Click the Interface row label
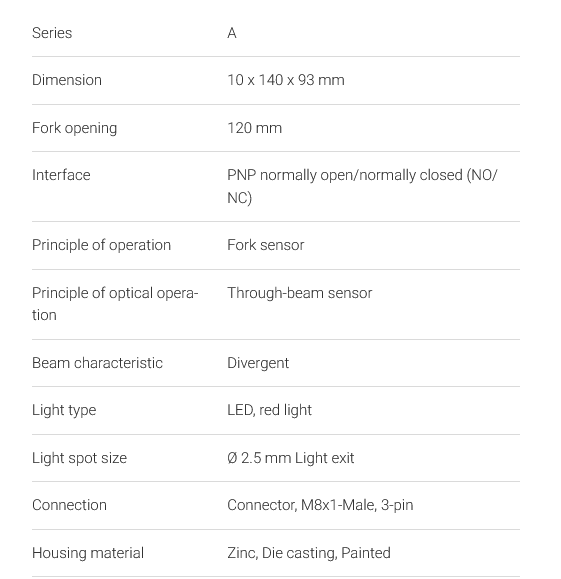The image size is (561, 579). pos(61,175)
